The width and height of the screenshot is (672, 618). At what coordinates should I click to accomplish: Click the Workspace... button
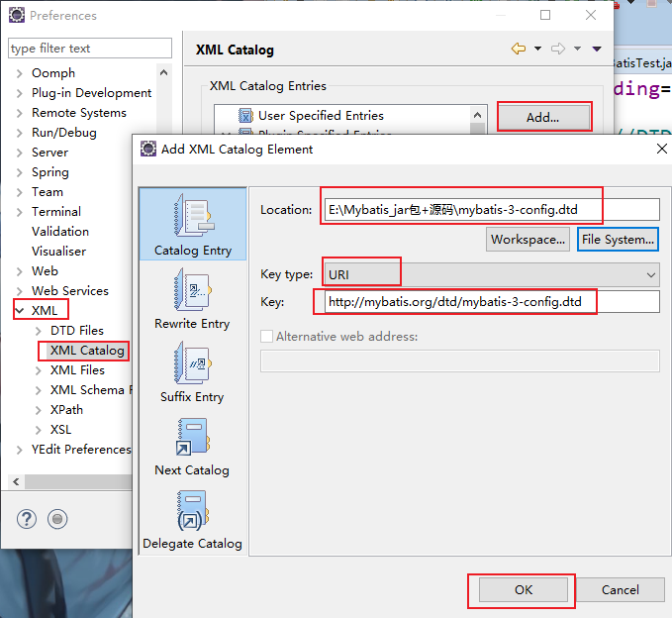click(528, 240)
